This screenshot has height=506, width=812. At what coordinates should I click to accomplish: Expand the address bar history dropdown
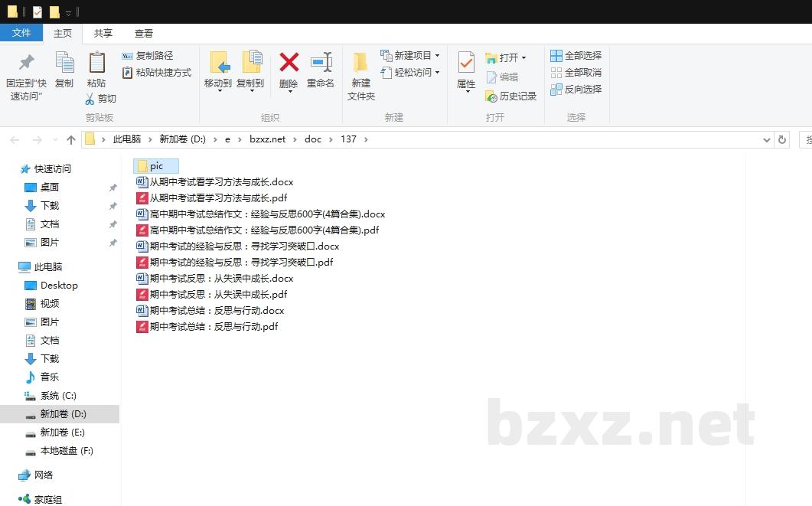pos(767,139)
